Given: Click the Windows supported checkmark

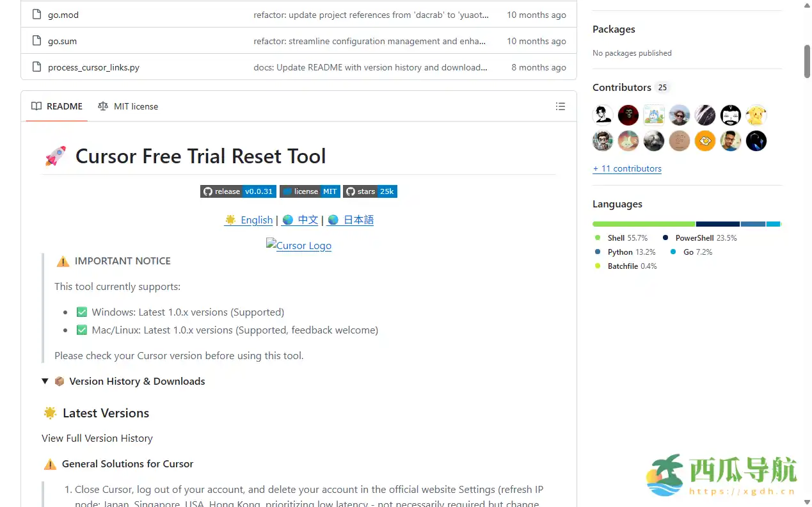Looking at the screenshot, I should pos(81,312).
